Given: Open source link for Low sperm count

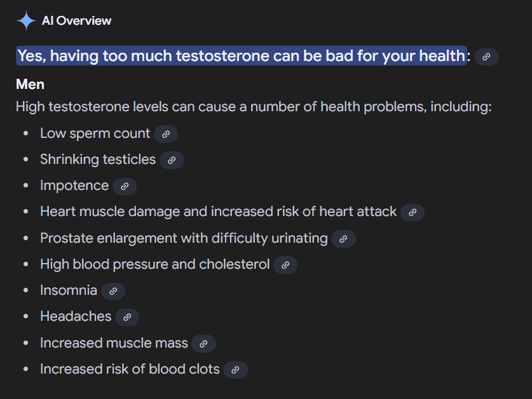Looking at the screenshot, I should tap(166, 134).
